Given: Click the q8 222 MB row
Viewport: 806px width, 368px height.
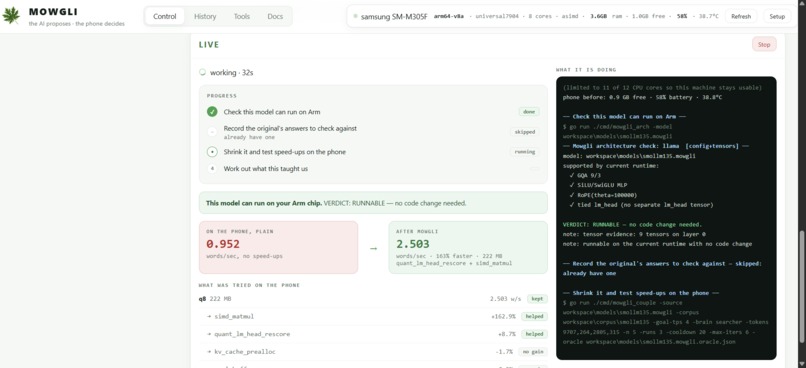Looking at the screenshot, I should 373,299.
